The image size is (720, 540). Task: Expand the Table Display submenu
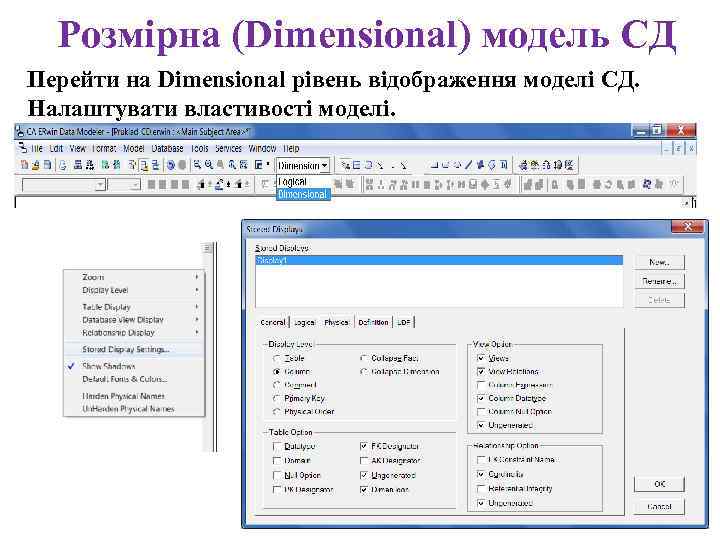[134, 307]
